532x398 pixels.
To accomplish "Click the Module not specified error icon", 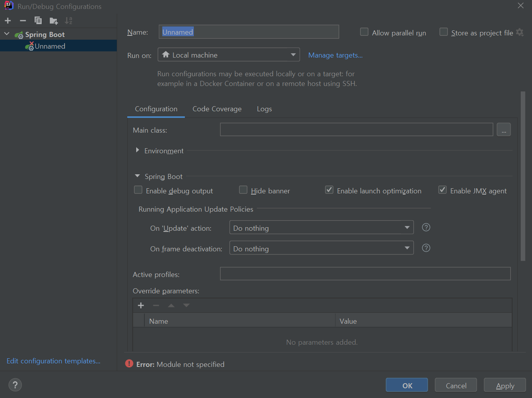I will (129, 364).
